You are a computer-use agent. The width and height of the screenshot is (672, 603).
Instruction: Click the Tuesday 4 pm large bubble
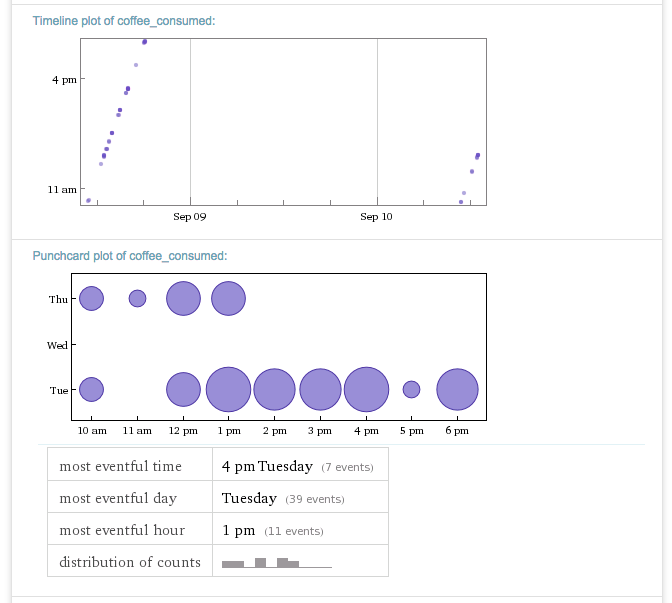tap(366, 390)
